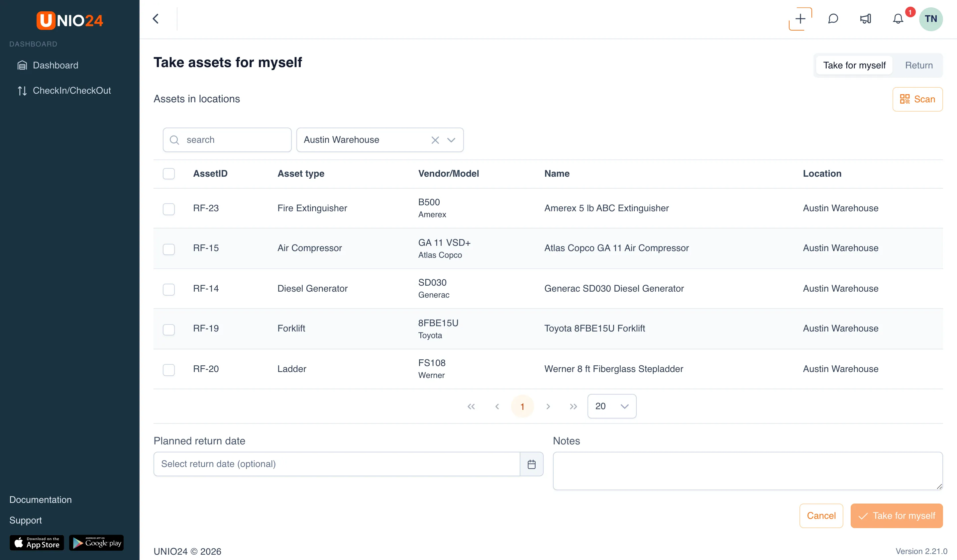This screenshot has width=957, height=560.
Task: Click into the Notes text area
Action: pyautogui.click(x=748, y=471)
